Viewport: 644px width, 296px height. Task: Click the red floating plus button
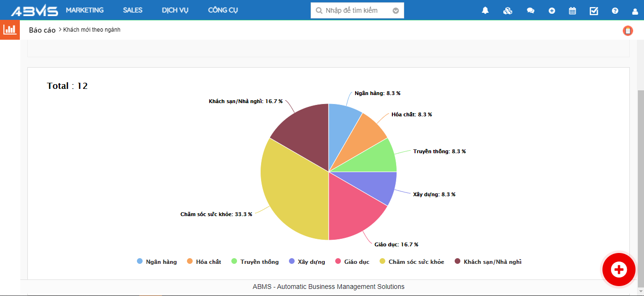[x=618, y=269]
